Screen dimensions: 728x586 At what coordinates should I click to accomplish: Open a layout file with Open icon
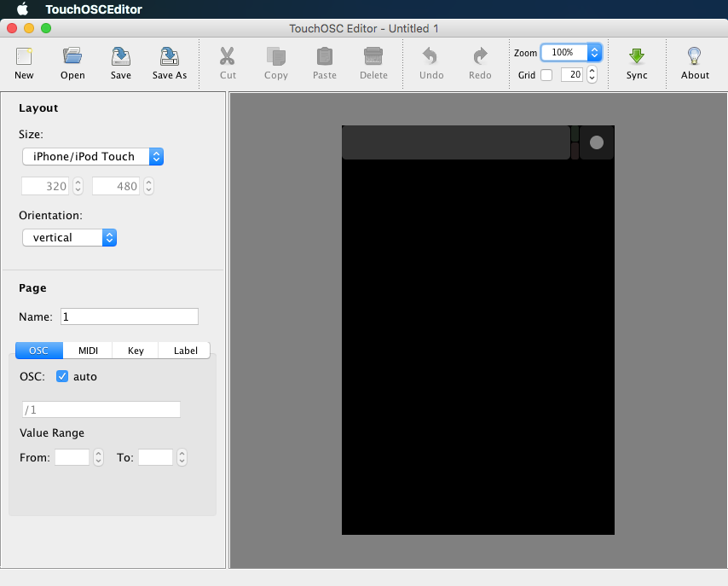pos(72,58)
